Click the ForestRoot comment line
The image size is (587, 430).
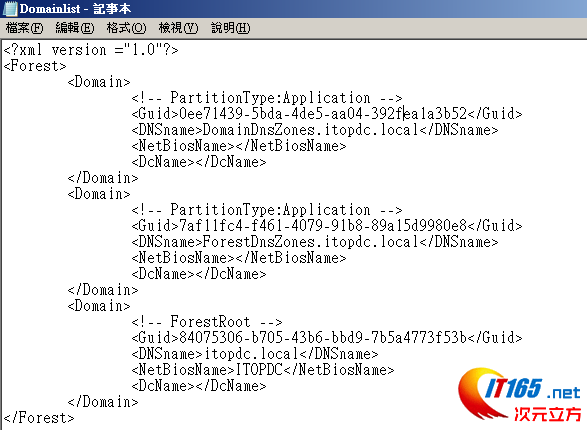[207, 322]
